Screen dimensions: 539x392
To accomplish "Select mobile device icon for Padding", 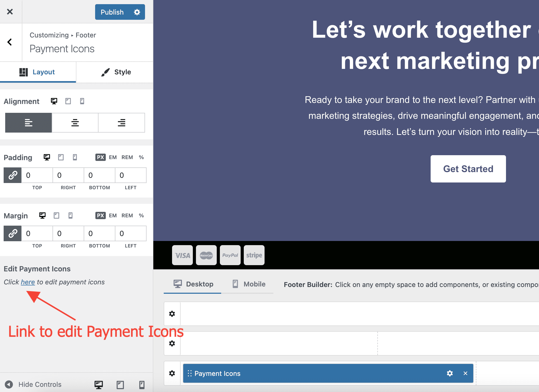I will click(75, 157).
